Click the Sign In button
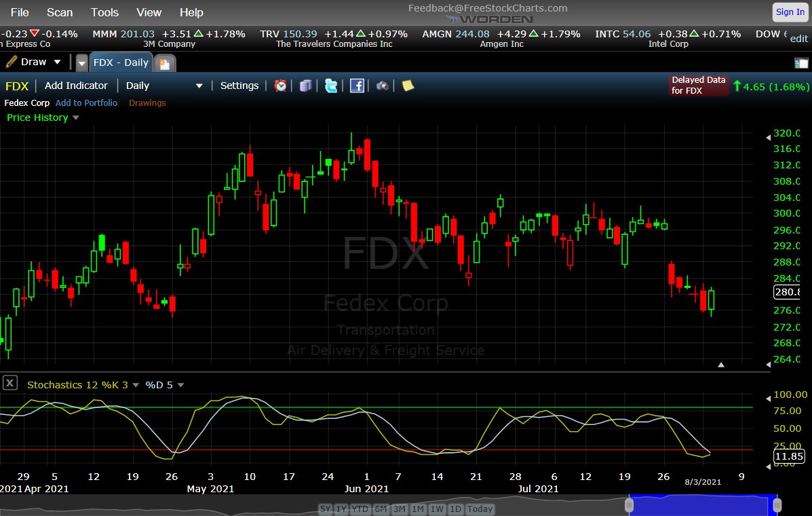 (790, 12)
